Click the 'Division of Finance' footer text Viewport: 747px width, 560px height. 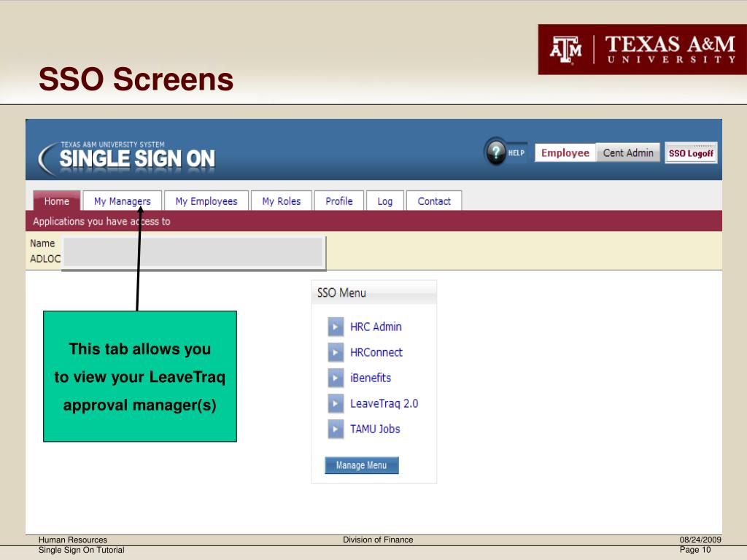(x=378, y=540)
